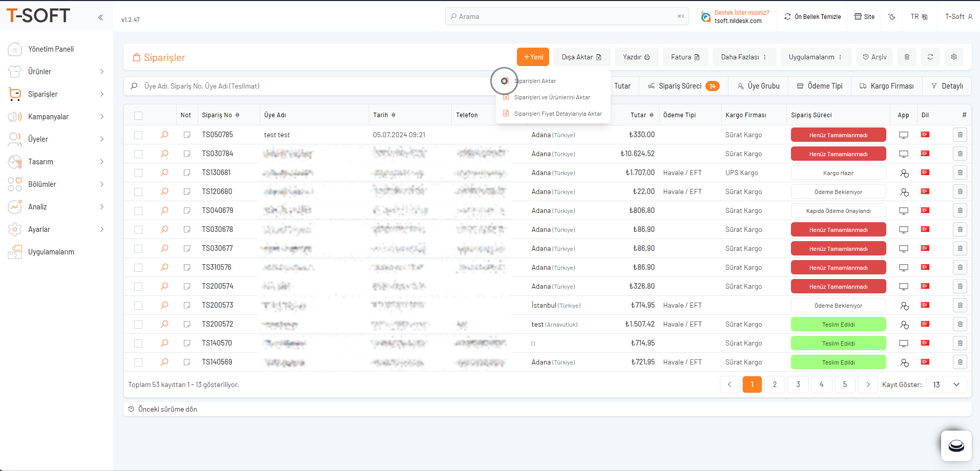Open the note icon for order TS130681
980x471 pixels.
coord(187,173)
